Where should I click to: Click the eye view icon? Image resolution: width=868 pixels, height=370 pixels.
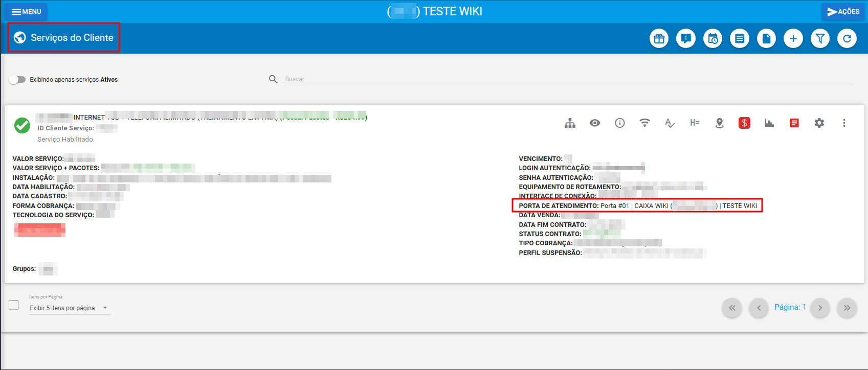(x=595, y=123)
